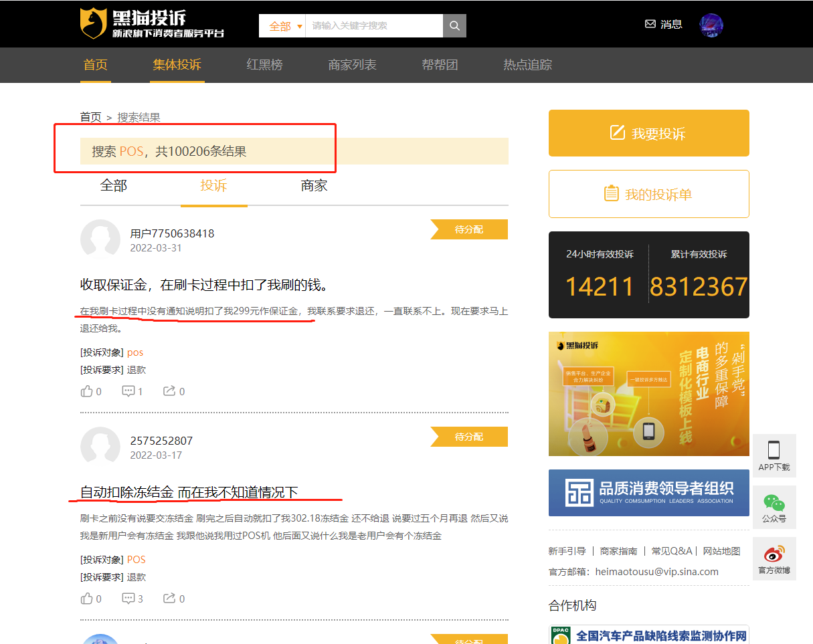This screenshot has width=813, height=644.
Task: Open 商家指南 link
Action: (618, 551)
